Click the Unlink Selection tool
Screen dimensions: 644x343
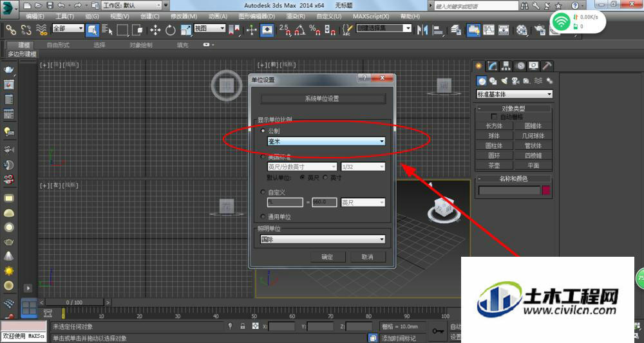tap(26, 30)
